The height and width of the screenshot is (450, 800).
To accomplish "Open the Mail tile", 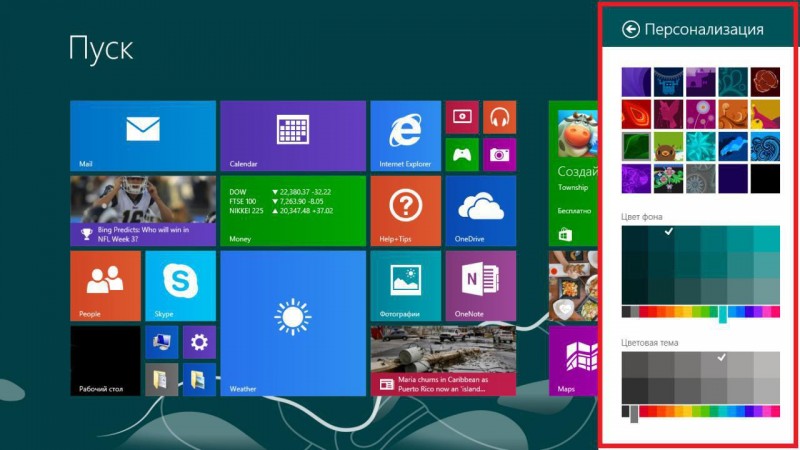I will 143,136.
